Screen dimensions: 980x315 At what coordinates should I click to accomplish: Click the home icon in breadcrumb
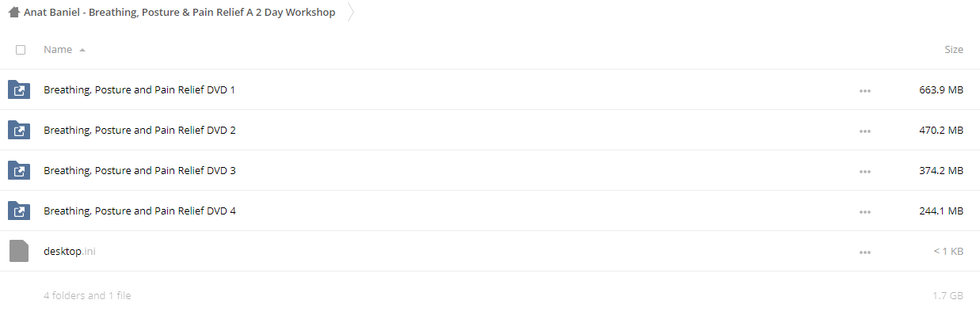click(x=13, y=13)
